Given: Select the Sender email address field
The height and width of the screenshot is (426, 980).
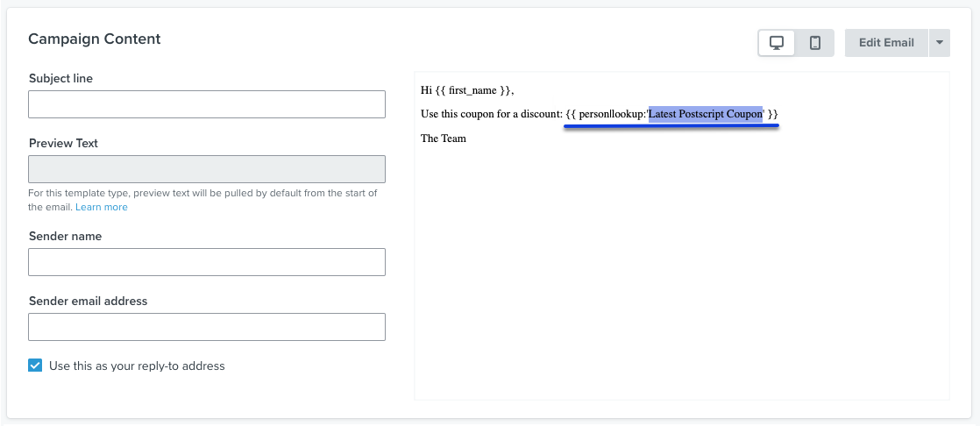Looking at the screenshot, I should click(x=207, y=327).
